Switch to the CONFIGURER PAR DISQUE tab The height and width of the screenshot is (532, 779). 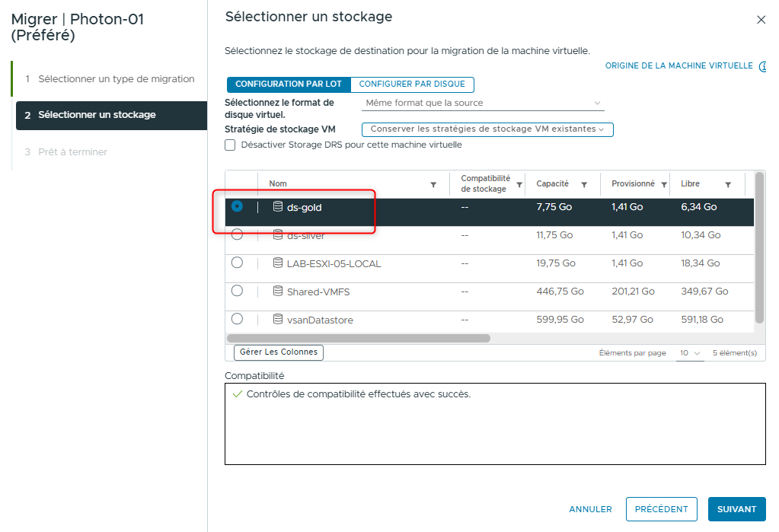tap(412, 84)
